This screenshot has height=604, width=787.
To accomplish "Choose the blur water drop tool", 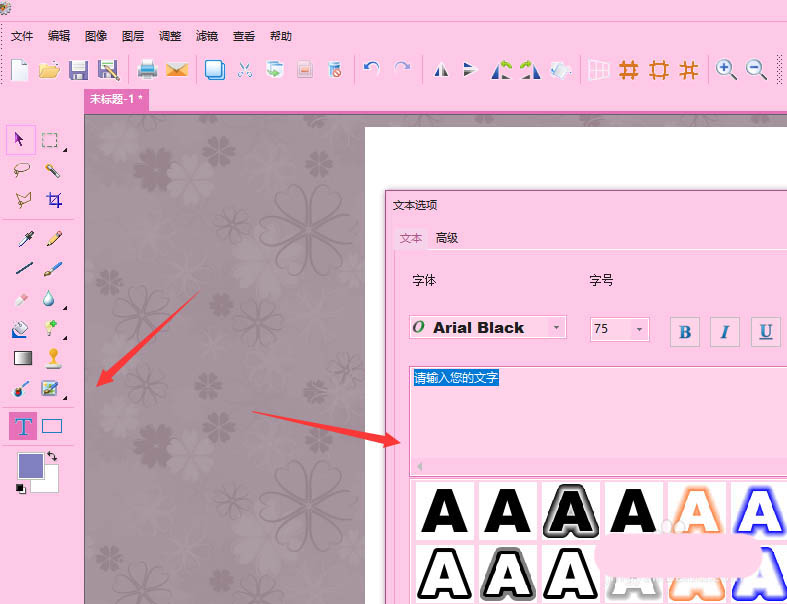I will [x=49, y=298].
